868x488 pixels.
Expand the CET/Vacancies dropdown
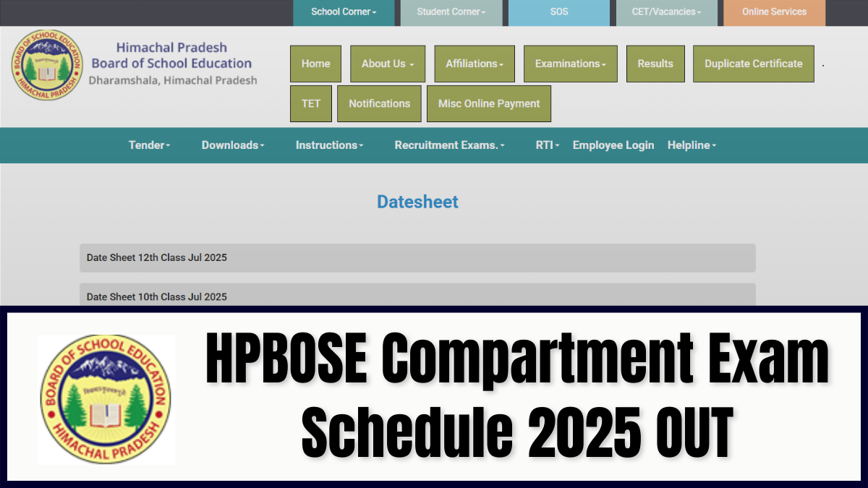coord(666,12)
